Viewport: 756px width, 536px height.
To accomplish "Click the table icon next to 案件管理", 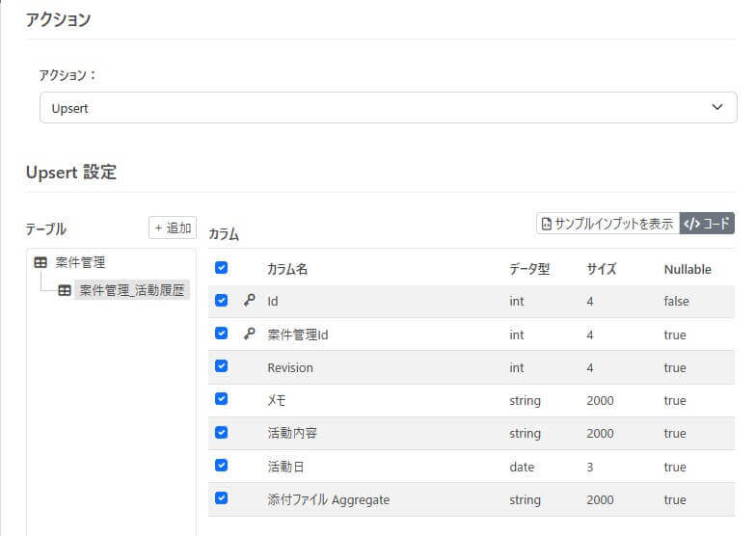I will 40,262.
